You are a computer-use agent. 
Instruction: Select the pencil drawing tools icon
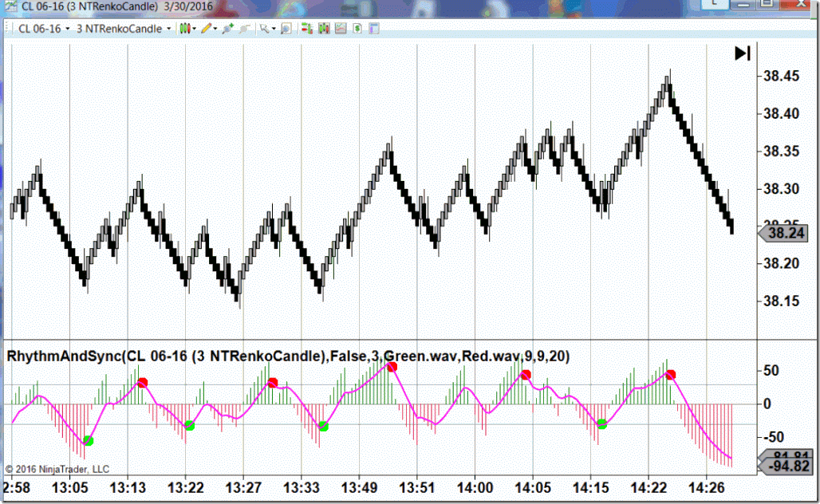[x=206, y=29]
